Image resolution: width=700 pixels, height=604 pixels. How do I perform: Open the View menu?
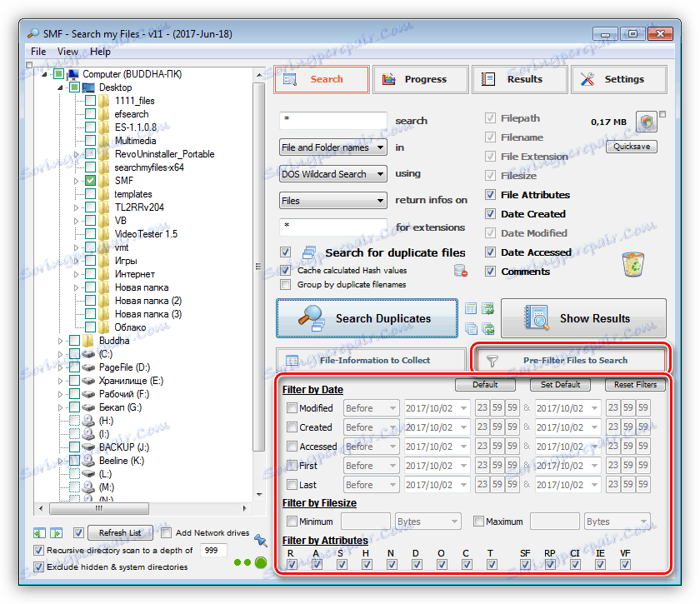tap(67, 52)
